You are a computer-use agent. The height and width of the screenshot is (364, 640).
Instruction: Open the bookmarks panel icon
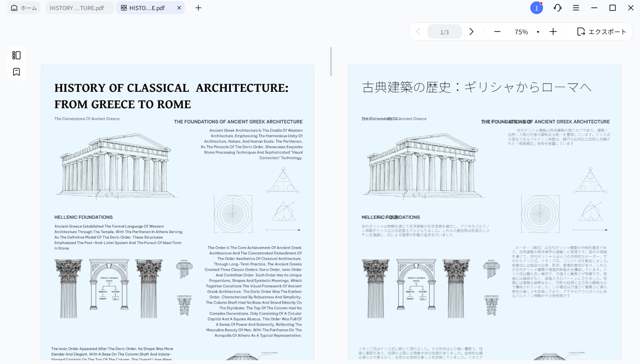[x=16, y=72]
